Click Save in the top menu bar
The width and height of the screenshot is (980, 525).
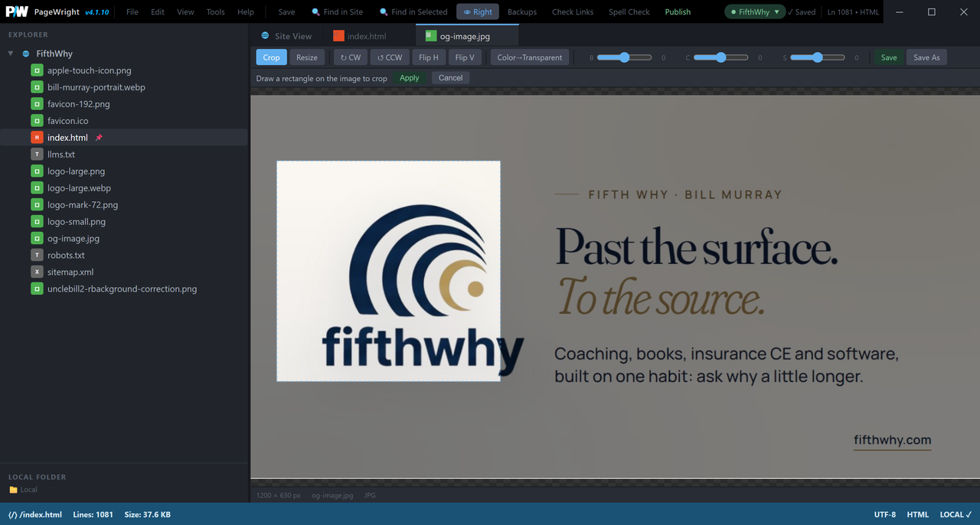coord(286,12)
